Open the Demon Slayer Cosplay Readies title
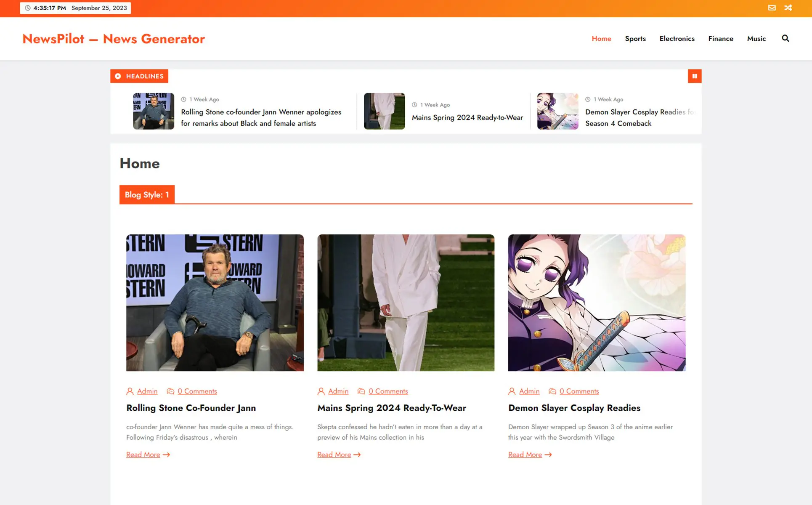The width and height of the screenshot is (812, 505). [574, 408]
